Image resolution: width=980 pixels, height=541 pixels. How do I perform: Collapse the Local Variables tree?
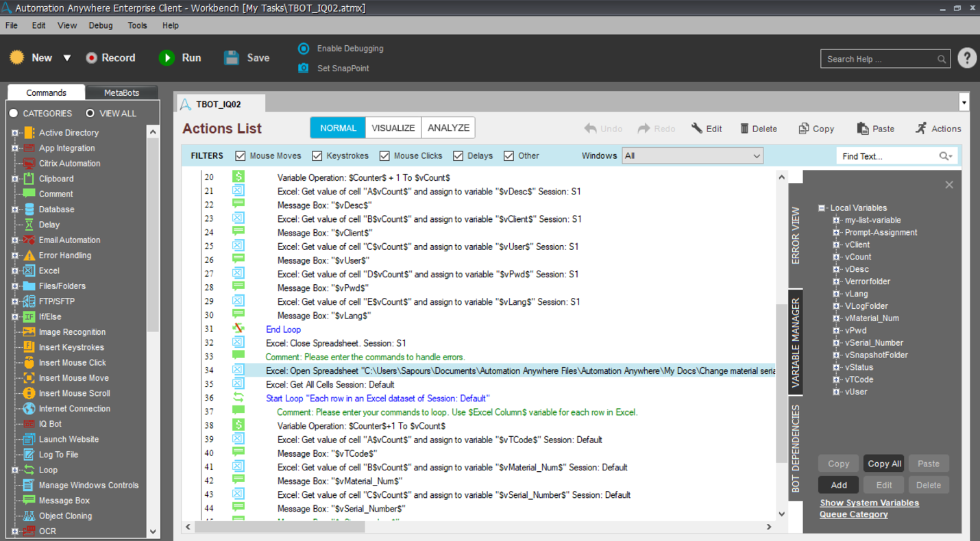(x=822, y=208)
